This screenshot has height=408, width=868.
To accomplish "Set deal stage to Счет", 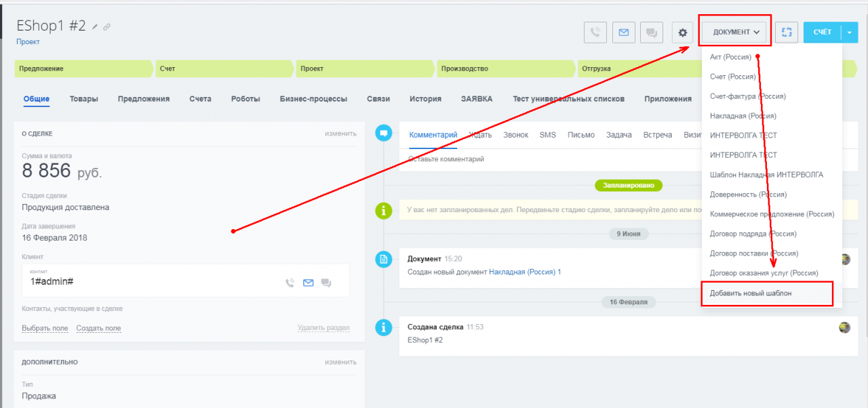I will point(225,68).
